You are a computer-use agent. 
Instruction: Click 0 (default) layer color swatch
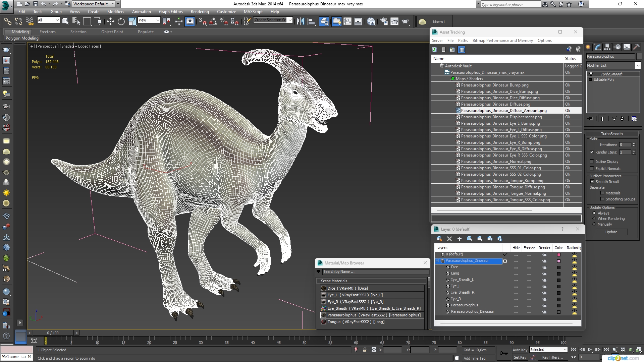point(559,255)
